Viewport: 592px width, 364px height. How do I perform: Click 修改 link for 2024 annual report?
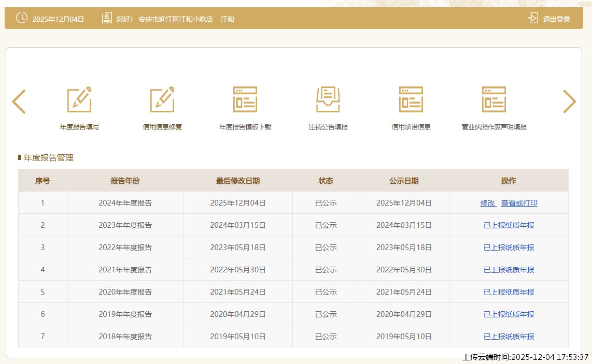pyautogui.click(x=488, y=203)
